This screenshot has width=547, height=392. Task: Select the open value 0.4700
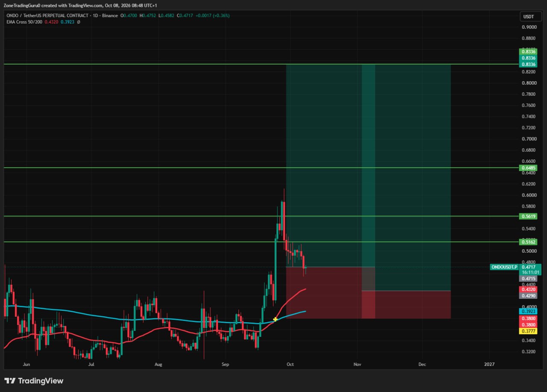point(129,16)
